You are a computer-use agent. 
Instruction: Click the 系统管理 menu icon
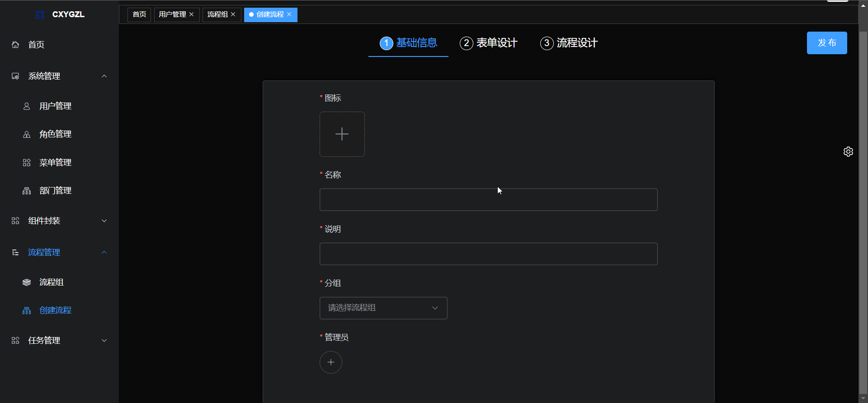[15, 76]
